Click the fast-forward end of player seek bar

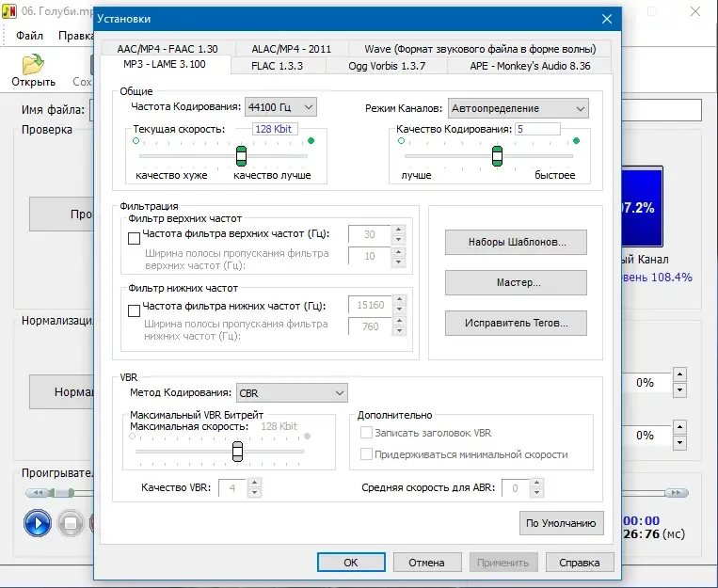(677, 493)
